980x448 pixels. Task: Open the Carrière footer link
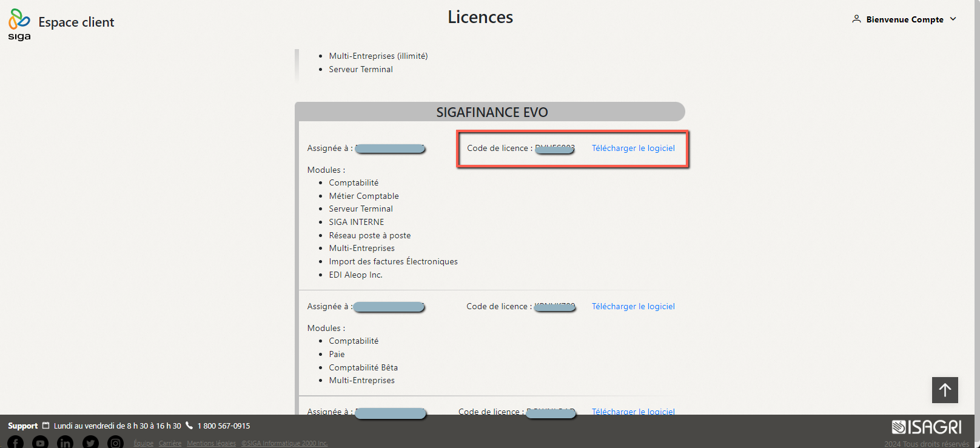pyautogui.click(x=170, y=443)
